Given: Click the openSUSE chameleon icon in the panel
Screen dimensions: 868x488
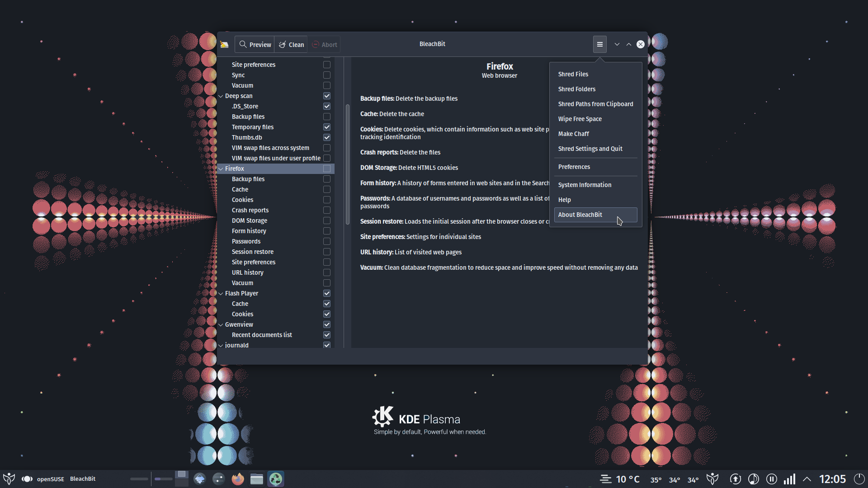Looking at the screenshot, I should pos(27,479).
